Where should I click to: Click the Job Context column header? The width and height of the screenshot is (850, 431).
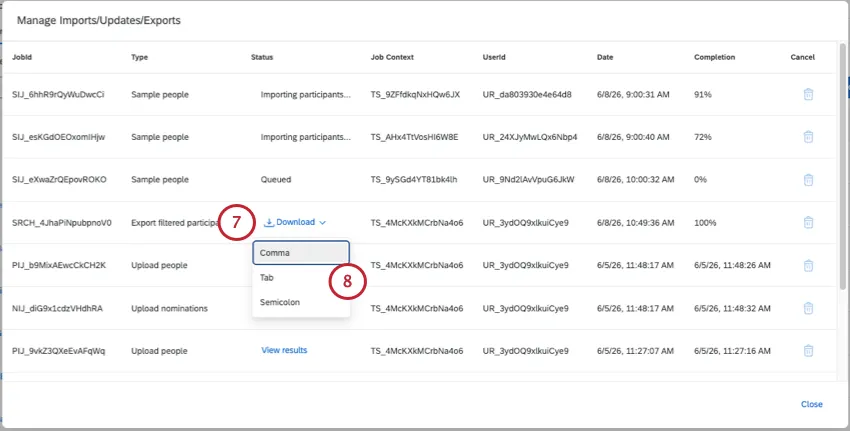point(392,57)
